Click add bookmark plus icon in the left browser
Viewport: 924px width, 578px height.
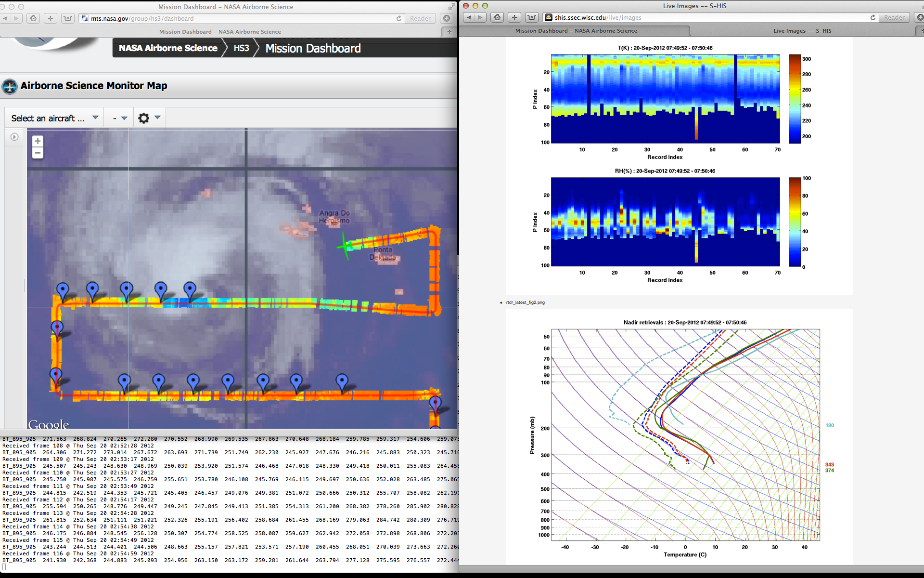click(50, 18)
